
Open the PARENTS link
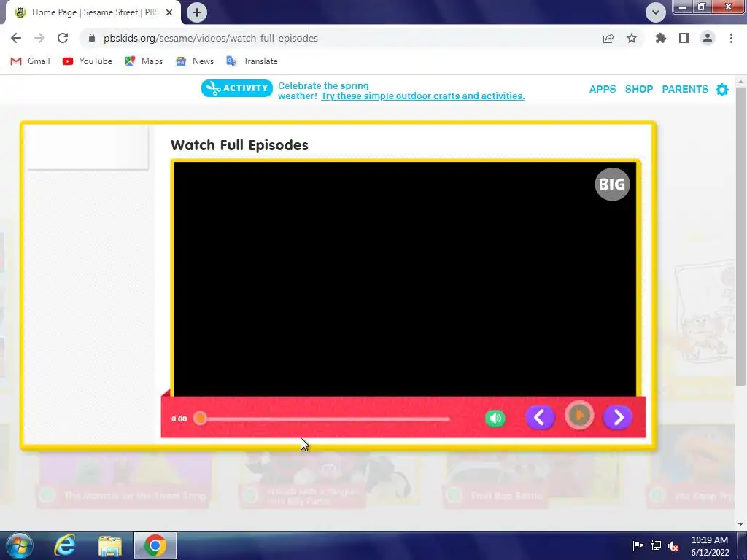[684, 89]
